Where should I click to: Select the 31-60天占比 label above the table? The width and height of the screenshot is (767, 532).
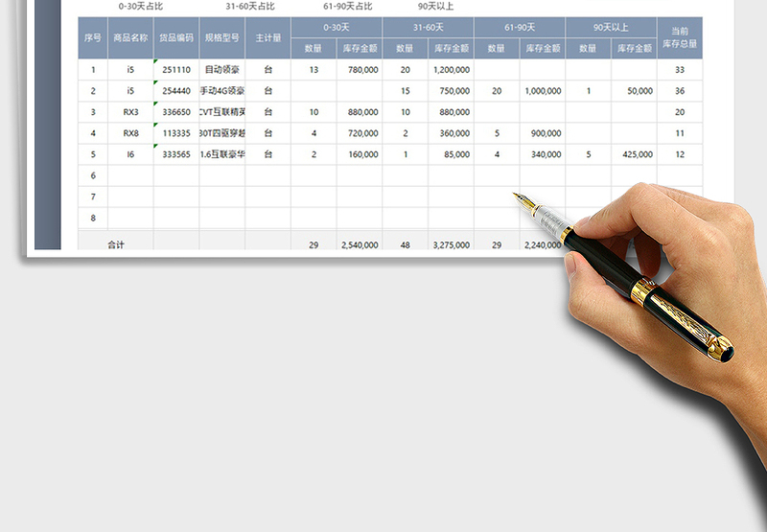[250, 7]
